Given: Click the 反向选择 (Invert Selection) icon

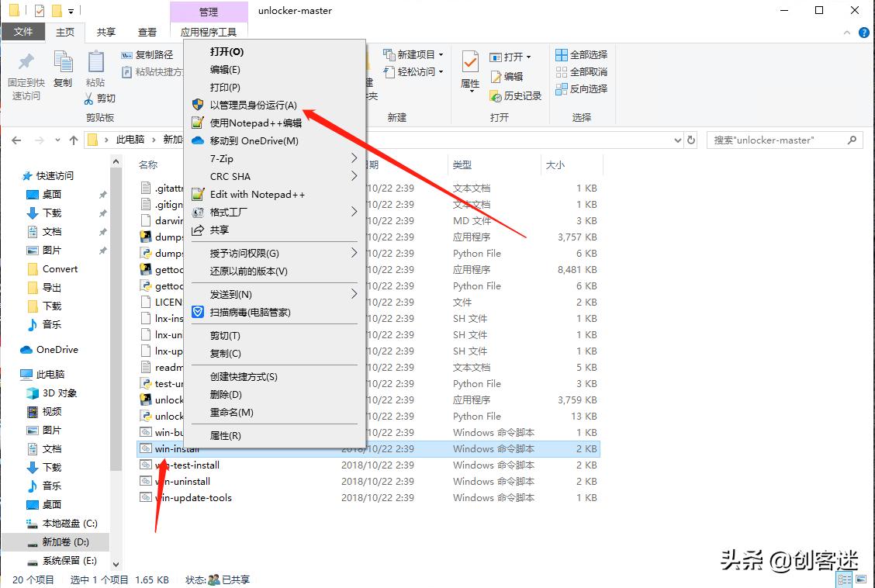Looking at the screenshot, I should pos(562,88).
